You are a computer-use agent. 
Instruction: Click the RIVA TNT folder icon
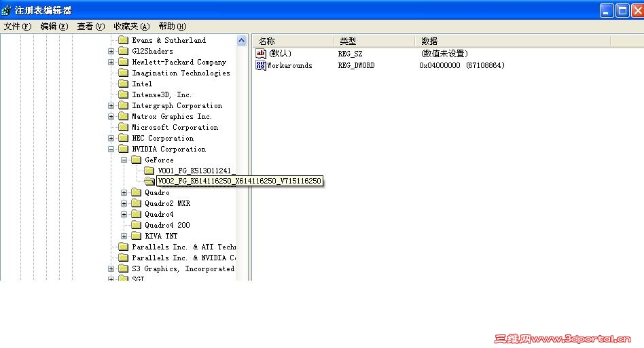click(137, 236)
